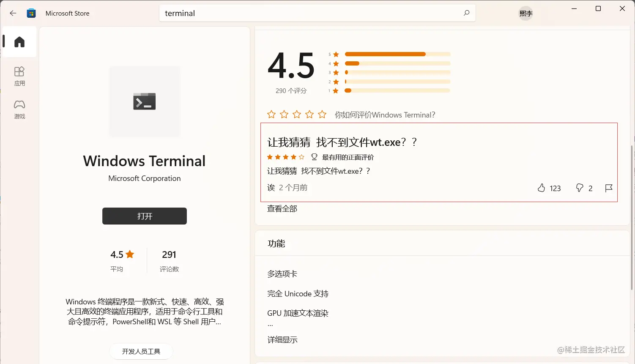Screen dimensions: 635x364
Task: Rate Windows Terminal three stars
Action: pyautogui.click(x=297, y=115)
